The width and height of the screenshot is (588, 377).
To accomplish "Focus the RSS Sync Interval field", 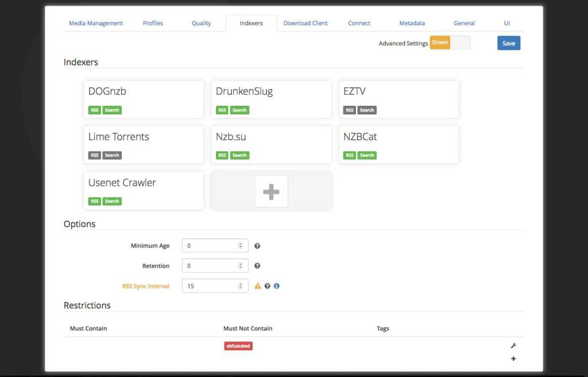I will click(215, 286).
